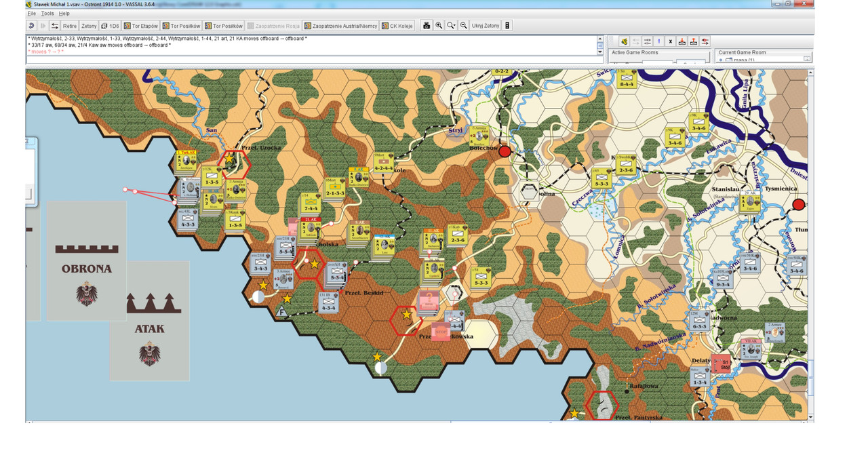This screenshot has width=868, height=470.
Task: Open Zaopatrzenie Austria/Niemcy supply chart
Action: click(x=341, y=26)
